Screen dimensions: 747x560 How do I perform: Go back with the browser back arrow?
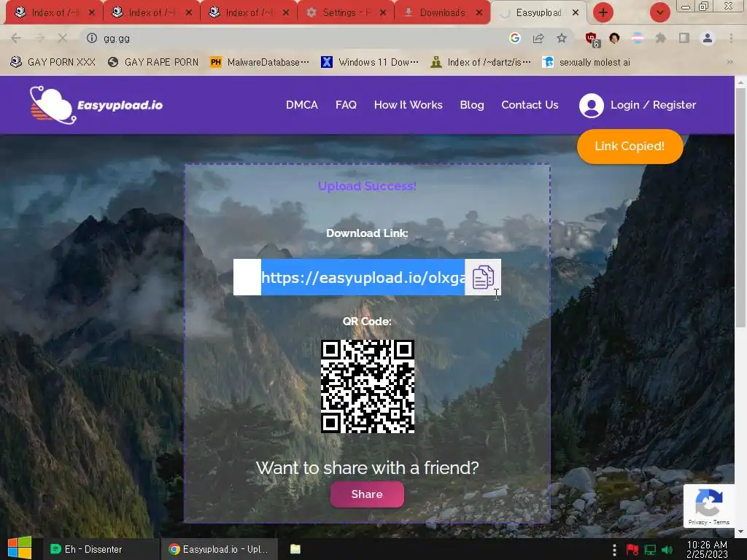point(16,38)
